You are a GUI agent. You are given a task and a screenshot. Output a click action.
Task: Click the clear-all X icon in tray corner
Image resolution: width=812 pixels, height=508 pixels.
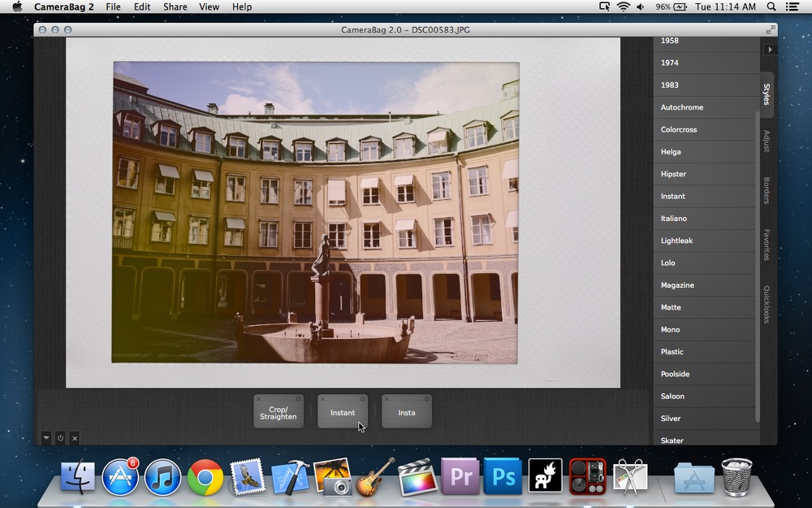point(75,438)
